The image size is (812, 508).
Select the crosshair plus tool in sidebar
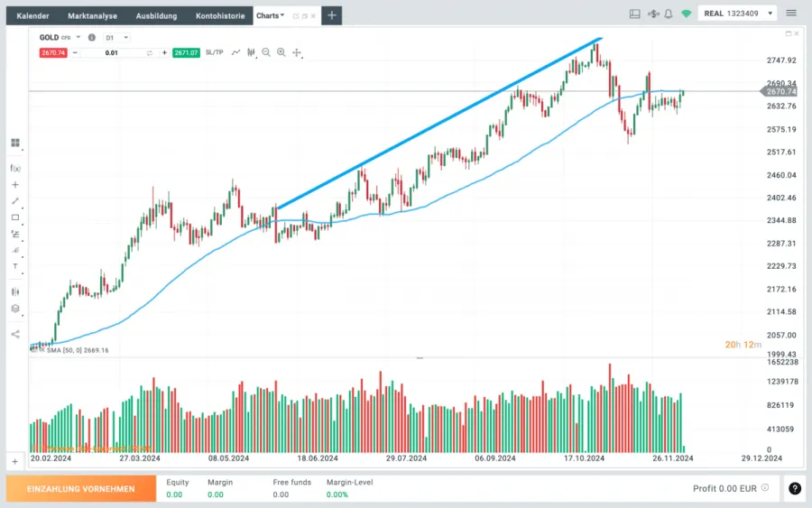14,185
